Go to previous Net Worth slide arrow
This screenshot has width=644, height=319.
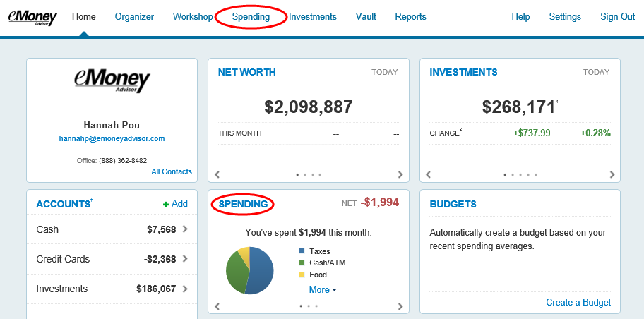coord(217,174)
